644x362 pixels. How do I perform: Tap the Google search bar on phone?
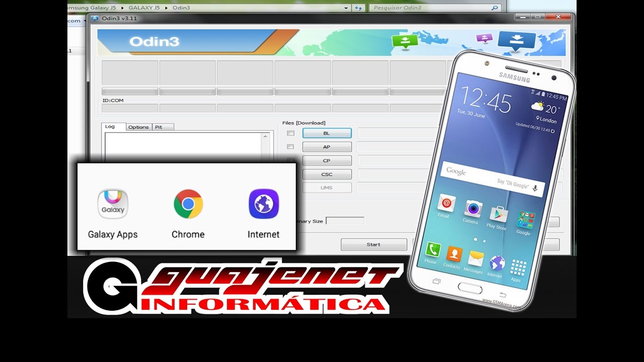point(492,178)
